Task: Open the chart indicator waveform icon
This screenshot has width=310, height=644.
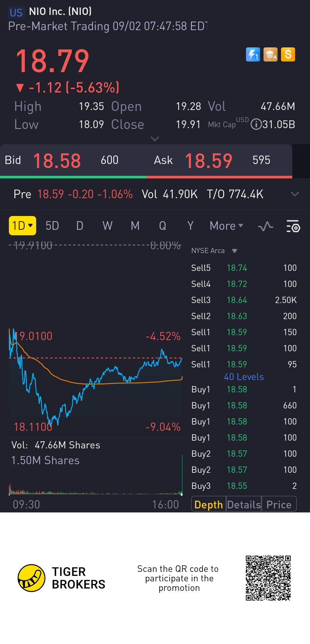Action: pyautogui.click(x=266, y=226)
